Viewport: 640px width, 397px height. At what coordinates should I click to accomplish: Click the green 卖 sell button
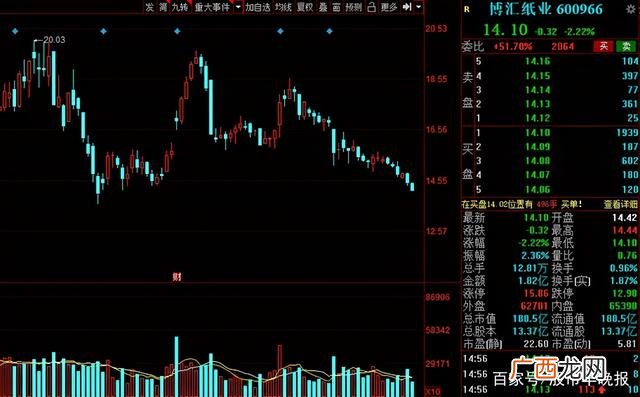tap(627, 46)
